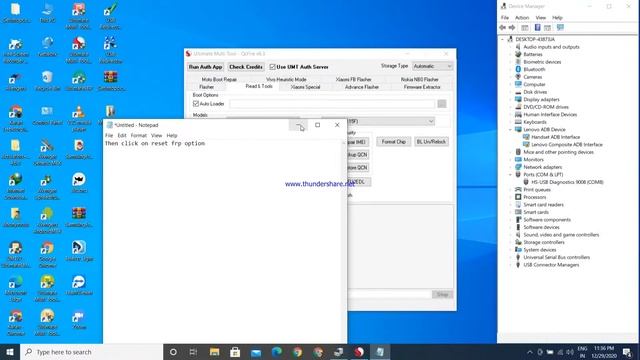
Task: Click the ENG language indicator in the tray
Action: (x=582, y=352)
